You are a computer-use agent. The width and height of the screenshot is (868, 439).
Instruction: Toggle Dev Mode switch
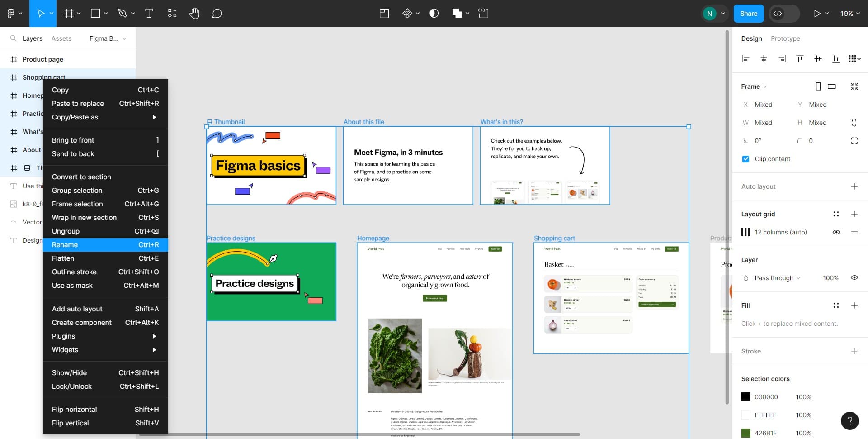tap(784, 14)
